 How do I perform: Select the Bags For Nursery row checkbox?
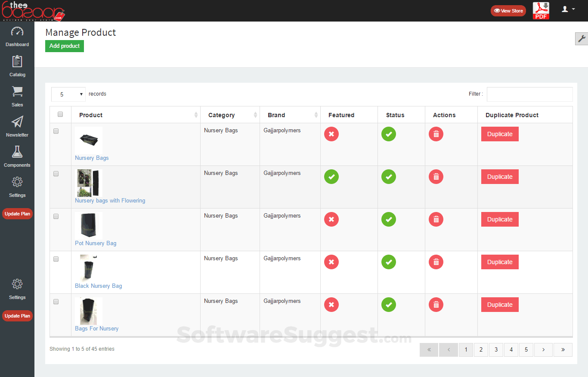pos(56,302)
